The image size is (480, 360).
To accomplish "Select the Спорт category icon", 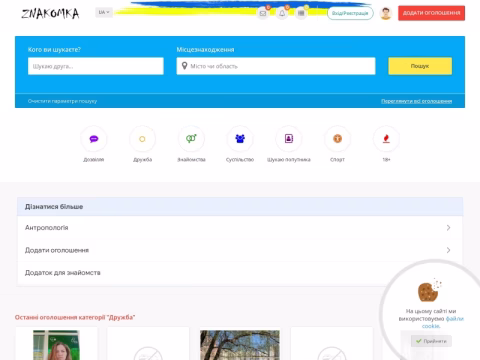I will 337,139.
